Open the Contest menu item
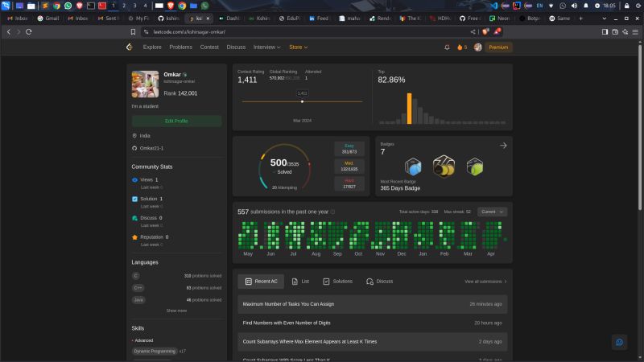Image resolution: width=644 pixels, height=362 pixels. [x=209, y=47]
